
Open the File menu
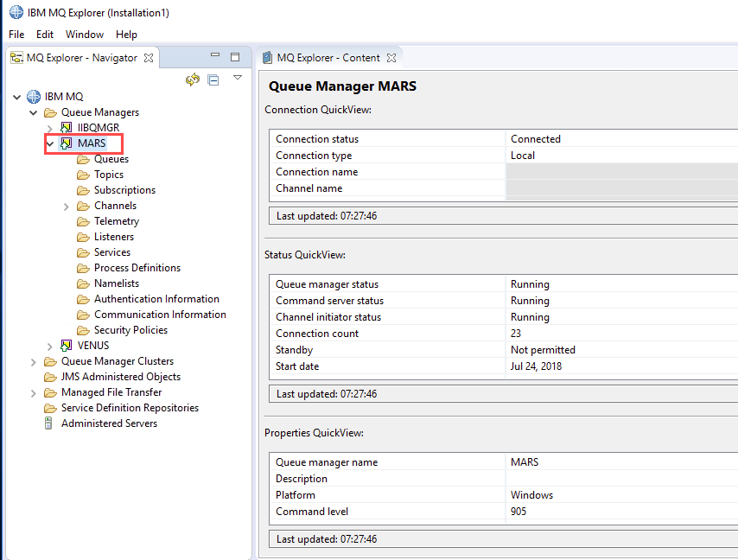pos(16,35)
